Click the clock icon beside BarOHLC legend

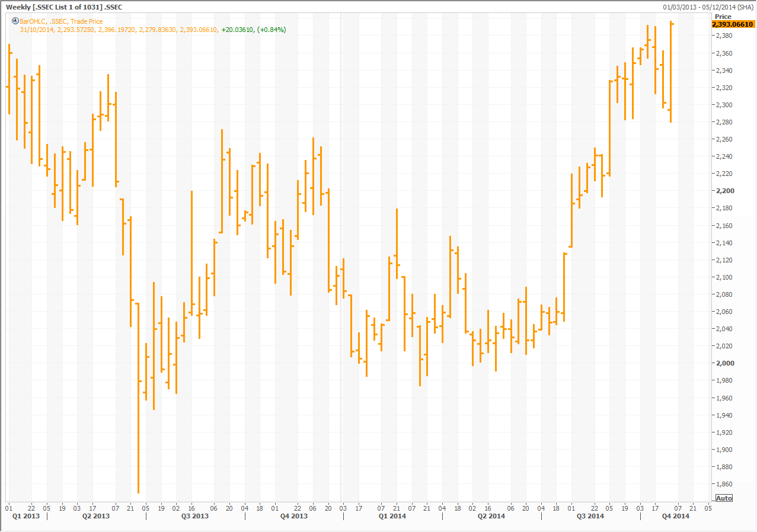(x=15, y=21)
